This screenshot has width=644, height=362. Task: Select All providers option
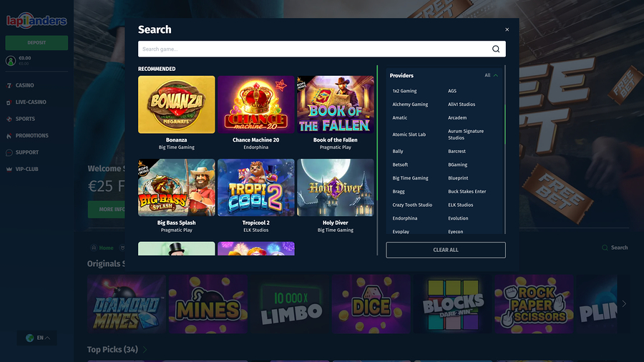(x=487, y=76)
